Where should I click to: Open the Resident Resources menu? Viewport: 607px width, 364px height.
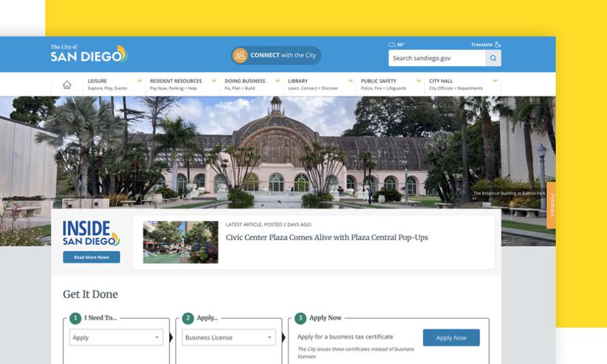tap(183, 85)
